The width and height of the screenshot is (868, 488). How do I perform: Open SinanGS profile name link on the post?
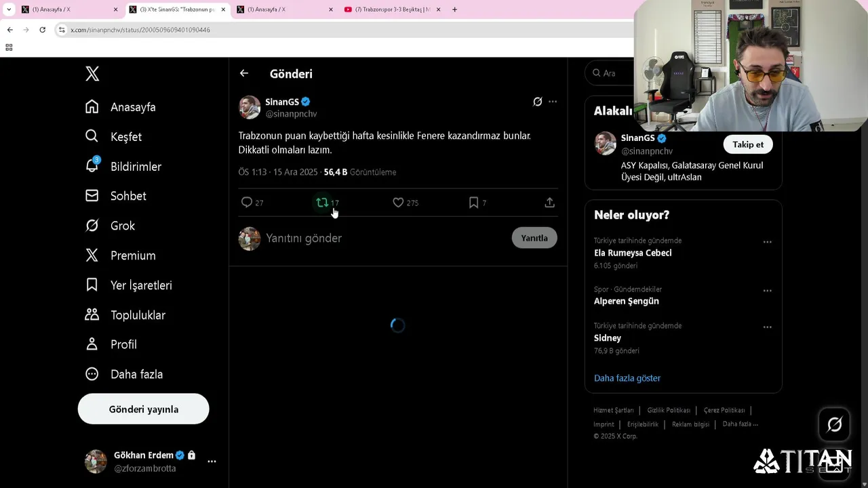[282, 102]
